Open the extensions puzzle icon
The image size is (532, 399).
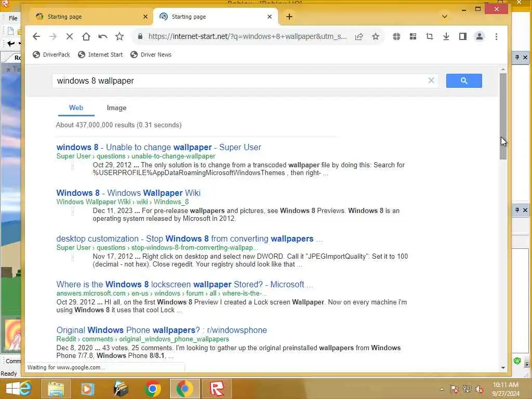pos(396,36)
